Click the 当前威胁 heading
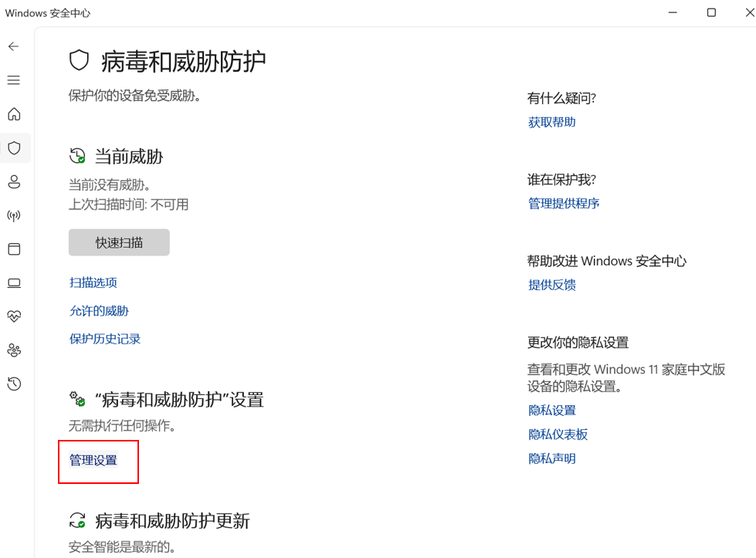This screenshot has height=558, width=756. click(129, 157)
